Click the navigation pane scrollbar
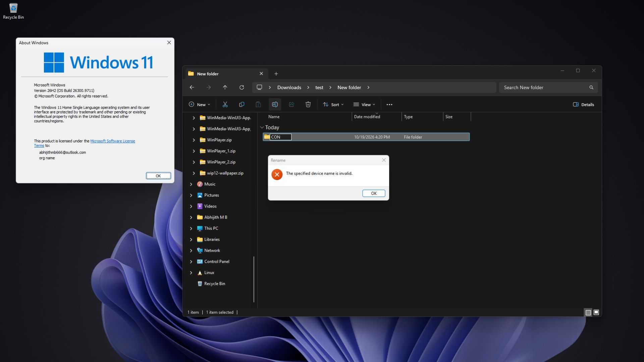Screen dimensions: 644x362 (254, 279)
